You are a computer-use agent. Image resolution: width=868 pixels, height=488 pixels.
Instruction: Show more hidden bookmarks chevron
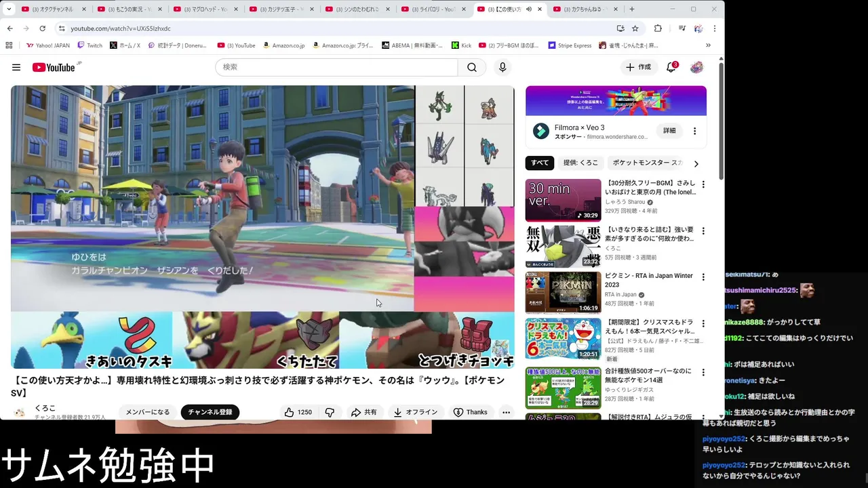pos(708,45)
